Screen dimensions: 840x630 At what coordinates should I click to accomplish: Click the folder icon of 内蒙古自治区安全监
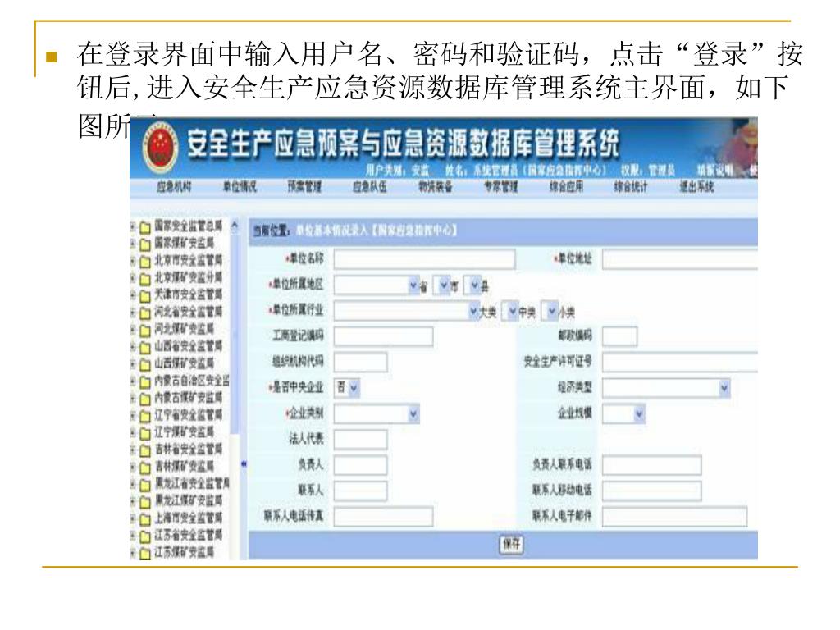144,382
